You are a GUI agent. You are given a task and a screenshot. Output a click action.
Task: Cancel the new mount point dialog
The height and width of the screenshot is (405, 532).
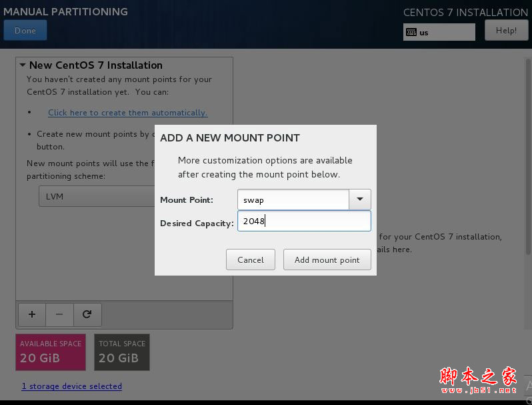click(x=251, y=260)
